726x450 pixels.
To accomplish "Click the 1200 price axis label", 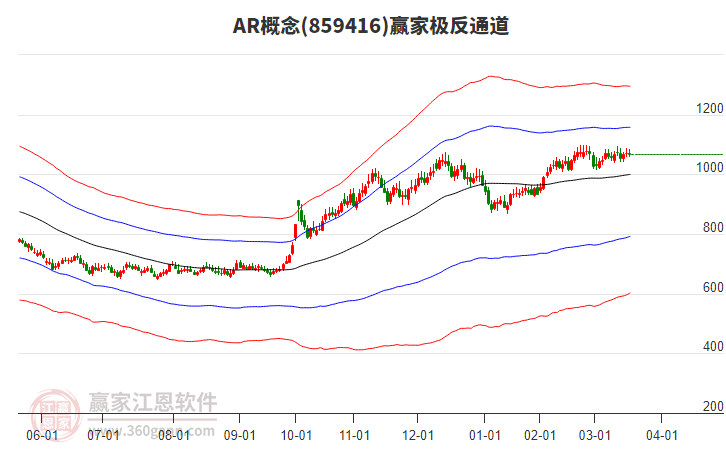I will click(709, 108).
